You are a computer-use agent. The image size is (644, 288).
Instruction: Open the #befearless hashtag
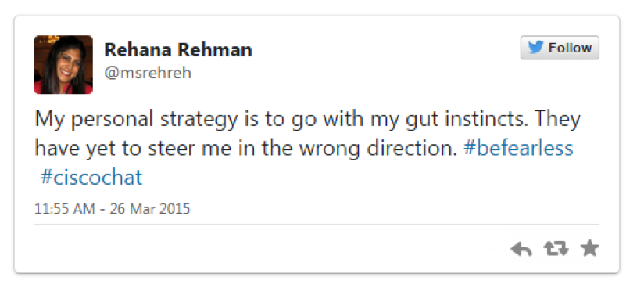click(518, 148)
